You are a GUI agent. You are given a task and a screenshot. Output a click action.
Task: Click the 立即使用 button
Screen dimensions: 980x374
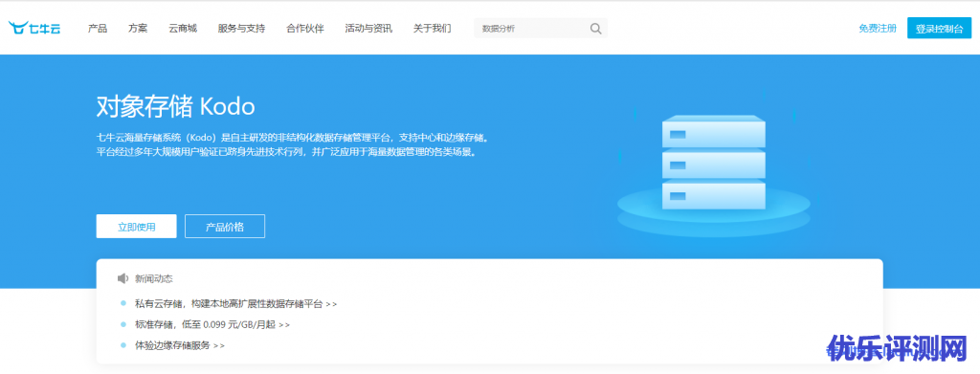pyautogui.click(x=136, y=227)
